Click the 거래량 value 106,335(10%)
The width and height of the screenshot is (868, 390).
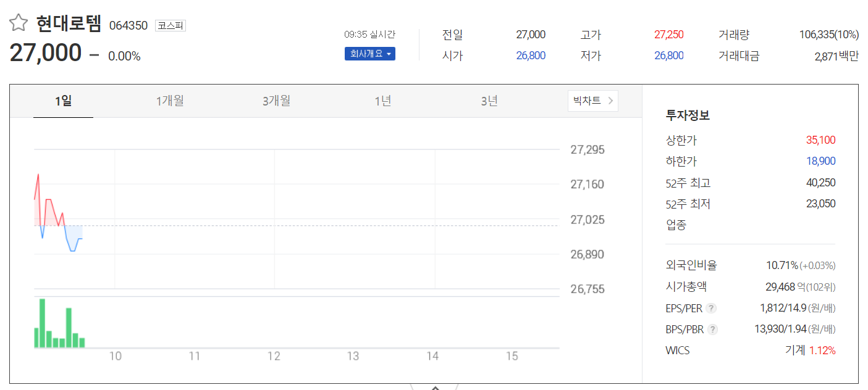click(828, 35)
